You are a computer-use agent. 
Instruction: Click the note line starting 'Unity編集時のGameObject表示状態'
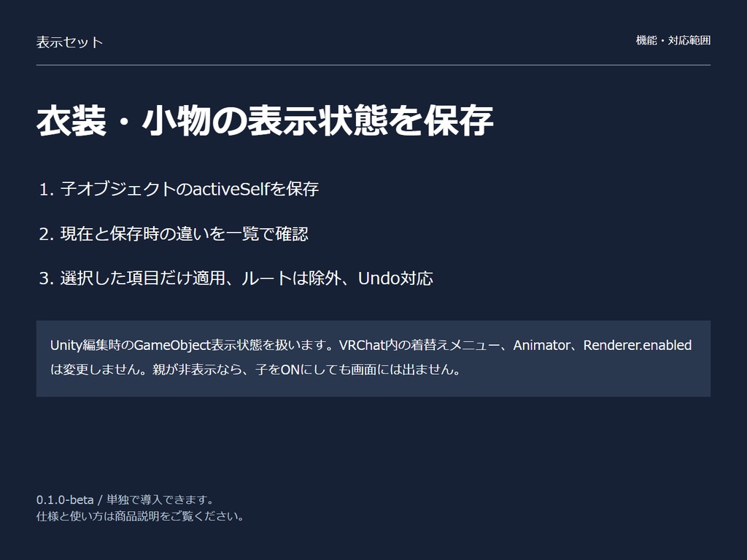(371, 345)
